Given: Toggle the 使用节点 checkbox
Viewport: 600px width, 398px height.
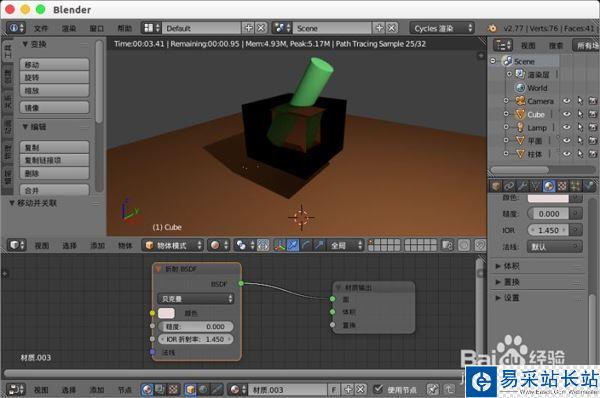Looking at the screenshot, I should pyautogui.click(x=378, y=389).
